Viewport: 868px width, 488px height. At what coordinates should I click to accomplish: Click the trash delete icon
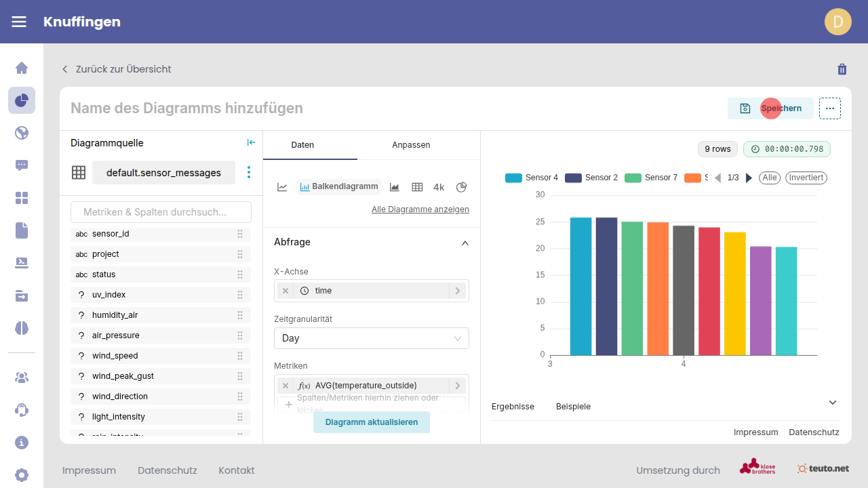point(842,69)
